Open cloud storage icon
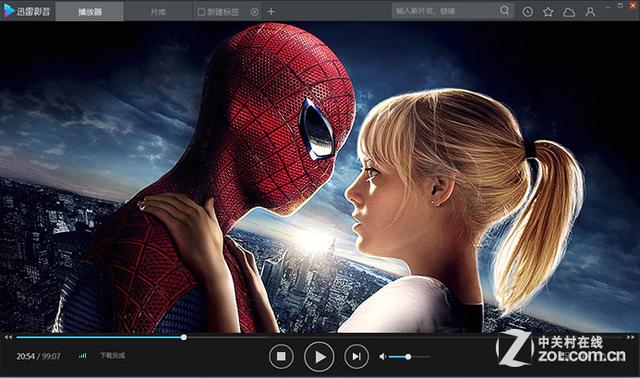This screenshot has height=378, width=640. click(569, 12)
